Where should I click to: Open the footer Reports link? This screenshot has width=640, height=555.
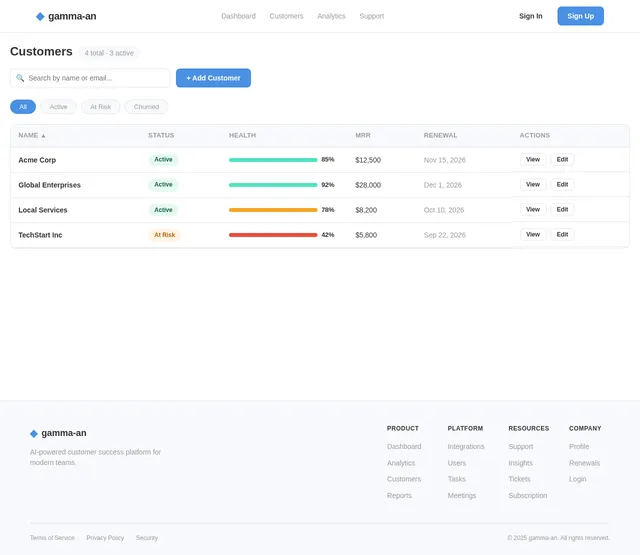pos(399,495)
